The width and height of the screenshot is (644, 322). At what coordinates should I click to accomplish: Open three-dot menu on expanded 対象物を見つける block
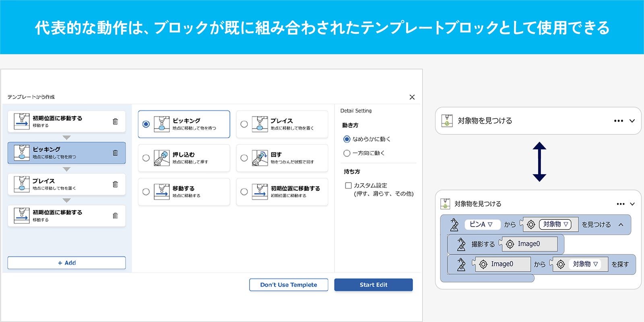(x=621, y=204)
